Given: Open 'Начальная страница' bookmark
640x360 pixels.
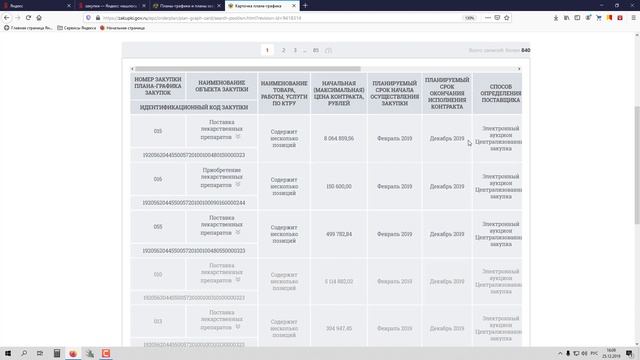Looking at the screenshot, I should pyautogui.click(x=122, y=28).
